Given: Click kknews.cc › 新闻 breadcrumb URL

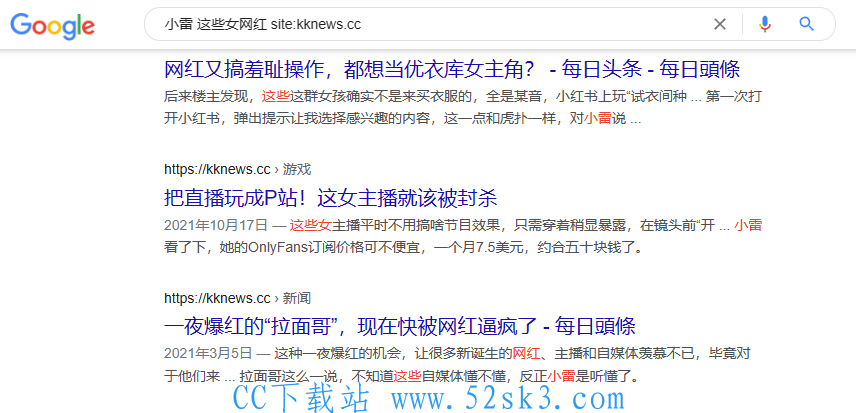Looking at the screenshot, I should coord(237,298).
